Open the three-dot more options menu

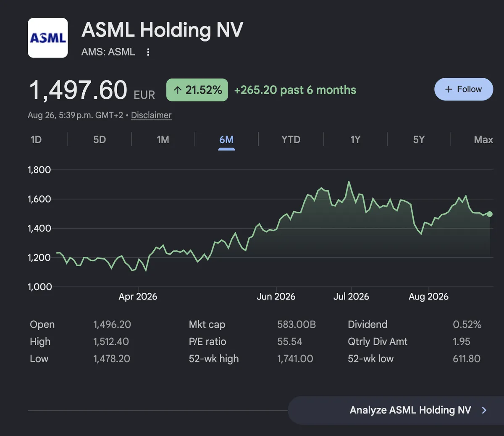tap(148, 52)
